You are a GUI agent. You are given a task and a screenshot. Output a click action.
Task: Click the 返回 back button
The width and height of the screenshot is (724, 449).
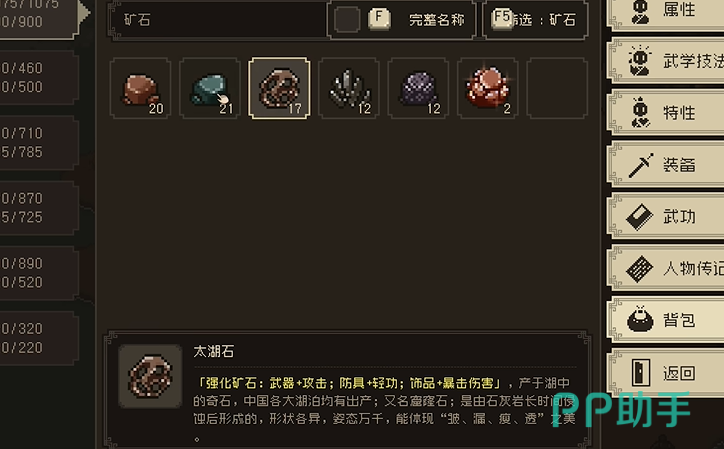tap(667, 373)
